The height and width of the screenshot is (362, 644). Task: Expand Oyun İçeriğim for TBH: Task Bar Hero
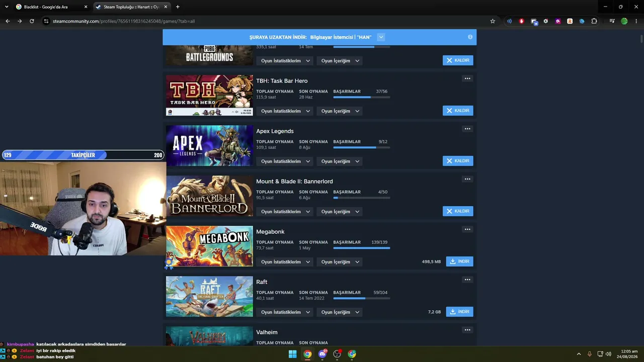point(340,111)
